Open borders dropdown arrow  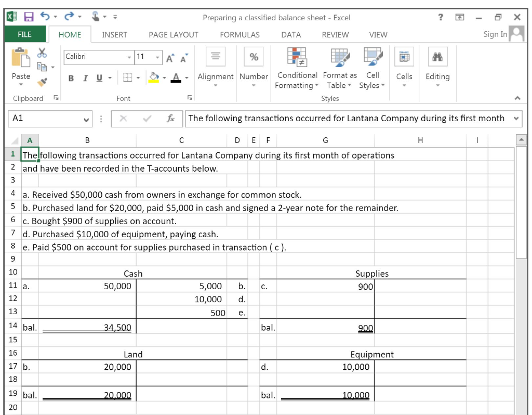[138, 78]
